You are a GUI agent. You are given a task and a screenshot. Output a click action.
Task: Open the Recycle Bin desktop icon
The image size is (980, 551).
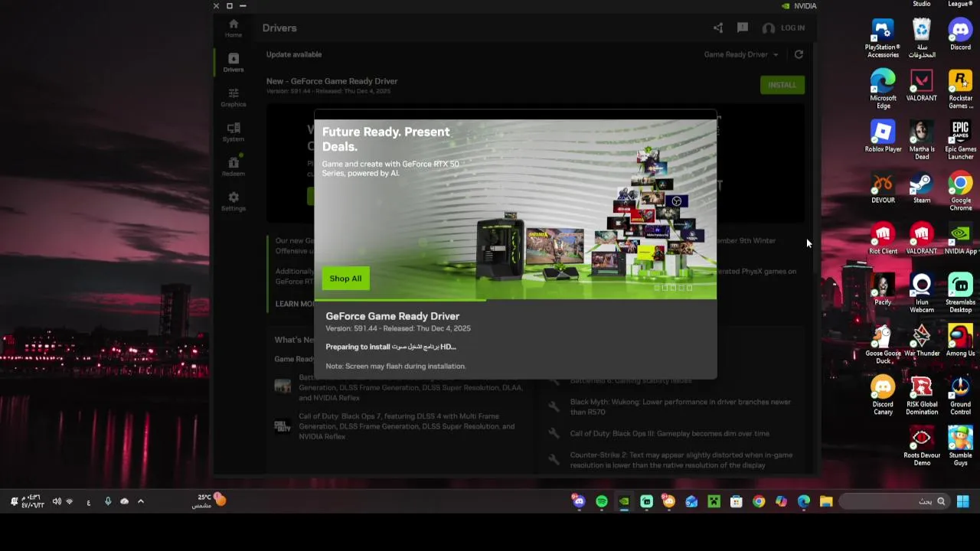[x=922, y=39]
